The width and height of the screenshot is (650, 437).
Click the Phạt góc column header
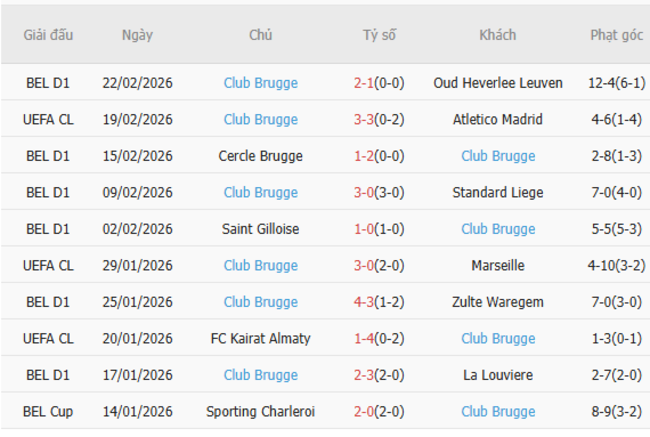[616, 35]
